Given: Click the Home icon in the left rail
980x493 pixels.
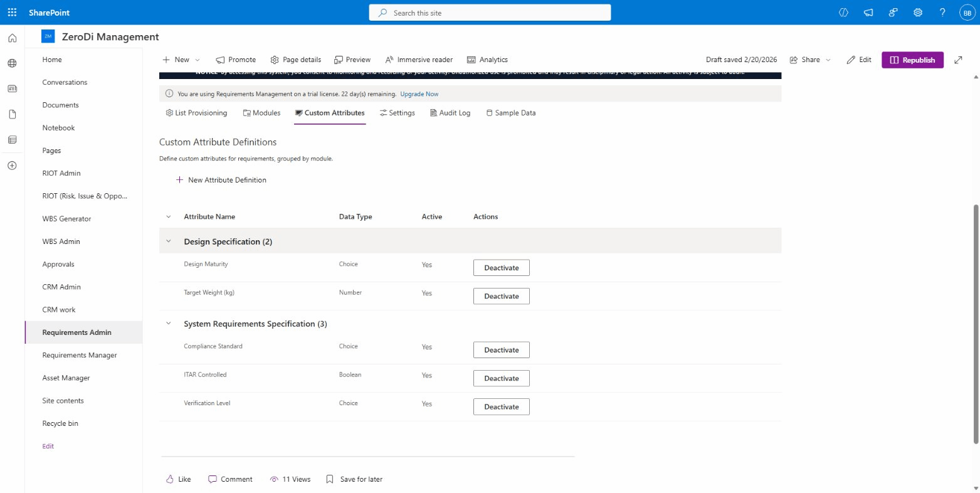Looking at the screenshot, I should coord(12,38).
